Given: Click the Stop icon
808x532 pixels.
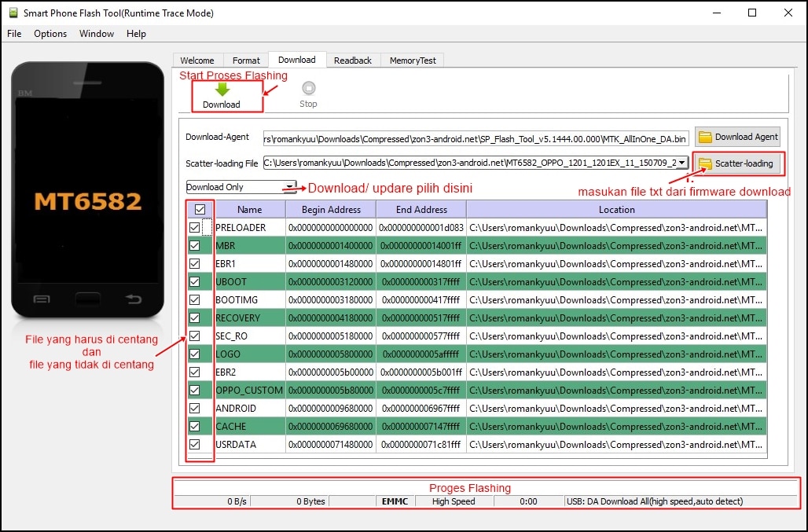Looking at the screenshot, I should [308, 88].
